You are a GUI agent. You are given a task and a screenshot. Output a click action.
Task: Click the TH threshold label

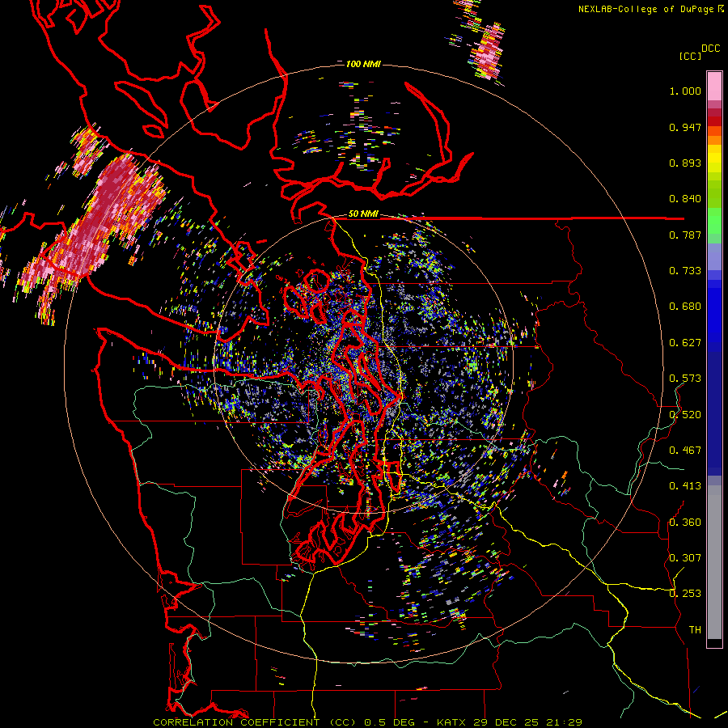(x=695, y=630)
